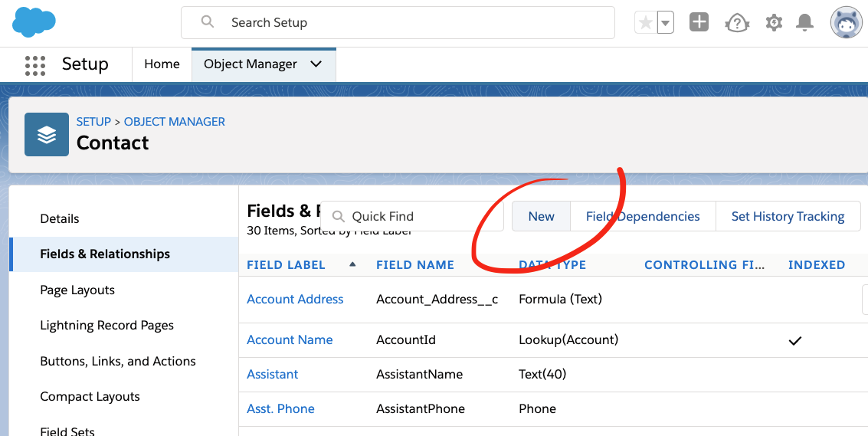Open the Account Address field link
Screen dimensions: 868x436
click(295, 299)
